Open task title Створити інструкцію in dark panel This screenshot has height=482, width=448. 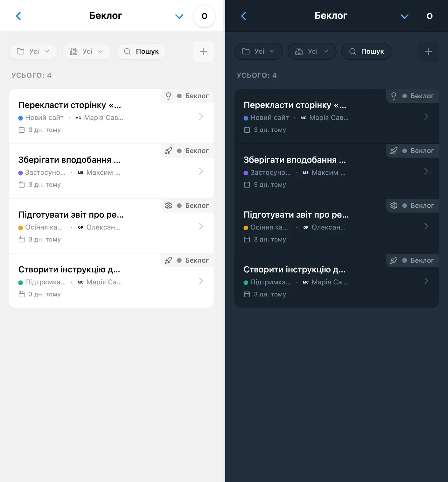point(295,269)
